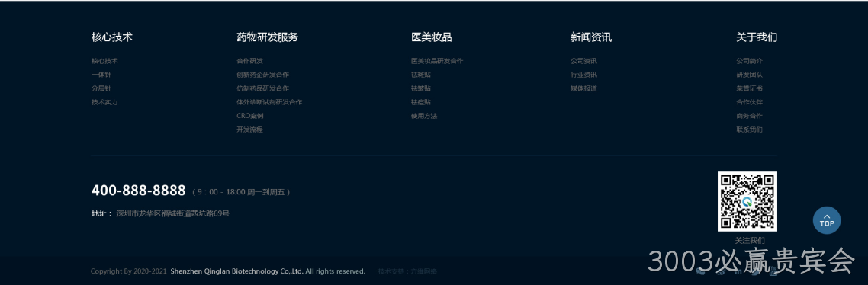Go to the 公司简介 page

(749, 61)
